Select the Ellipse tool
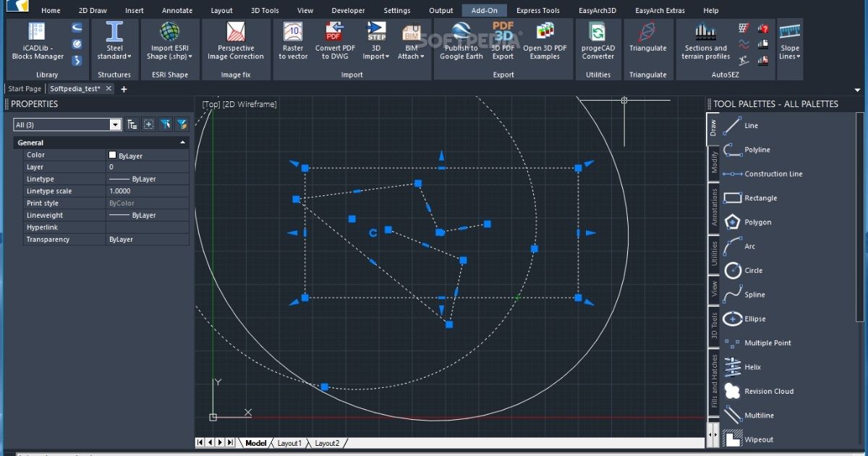Viewport: 868px width, 456px height. [744, 318]
